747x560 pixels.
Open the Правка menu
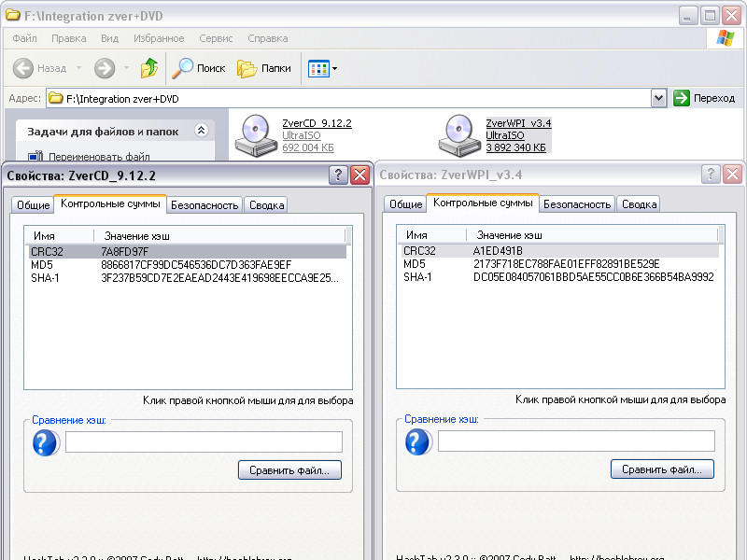68,38
